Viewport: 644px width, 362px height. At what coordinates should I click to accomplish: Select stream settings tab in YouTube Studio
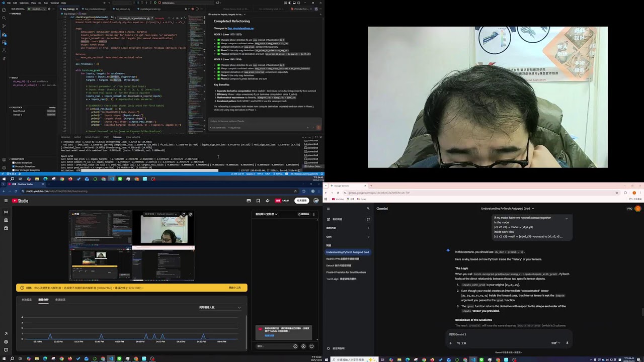pyautogui.click(x=27, y=300)
